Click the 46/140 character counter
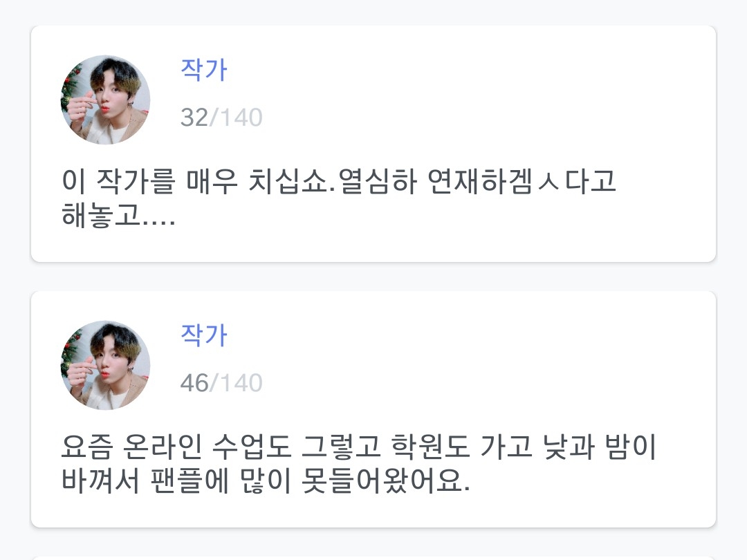 pyautogui.click(x=221, y=383)
